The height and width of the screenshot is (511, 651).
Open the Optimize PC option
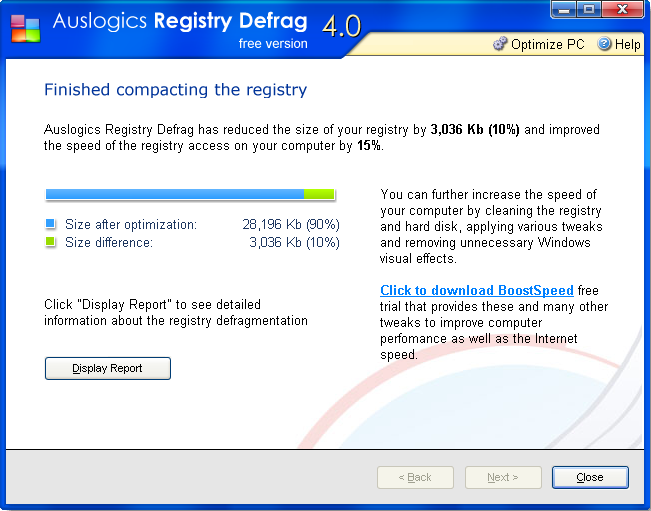tap(538, 44)
